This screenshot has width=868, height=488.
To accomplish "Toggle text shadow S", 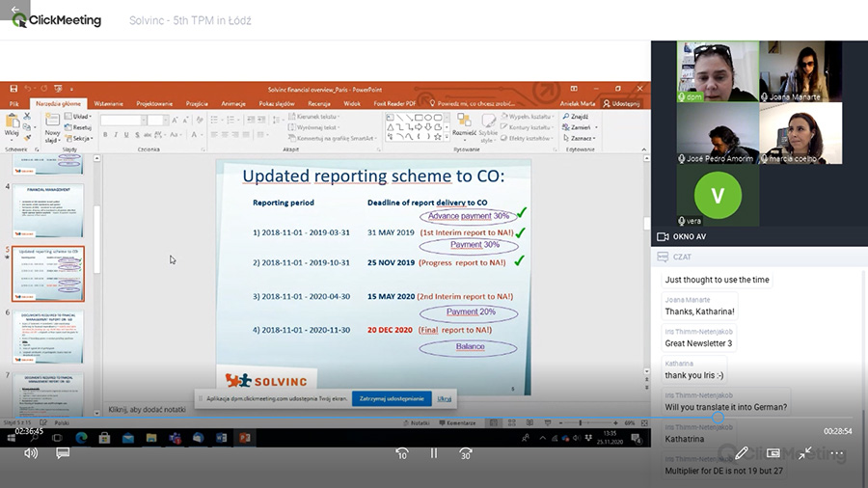I will [x=137, y=134].
